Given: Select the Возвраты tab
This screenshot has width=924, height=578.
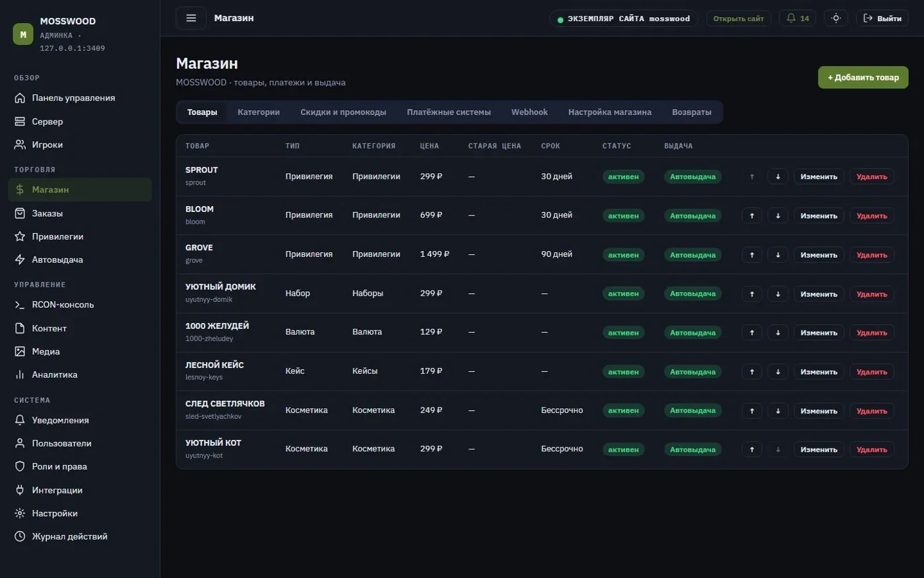Looking at the screenshot, I should coord(692,112).
